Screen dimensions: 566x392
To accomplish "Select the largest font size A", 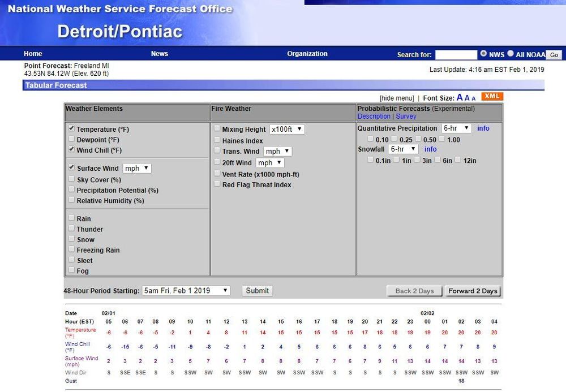I will pyautogui.click(x=460, y=97).
